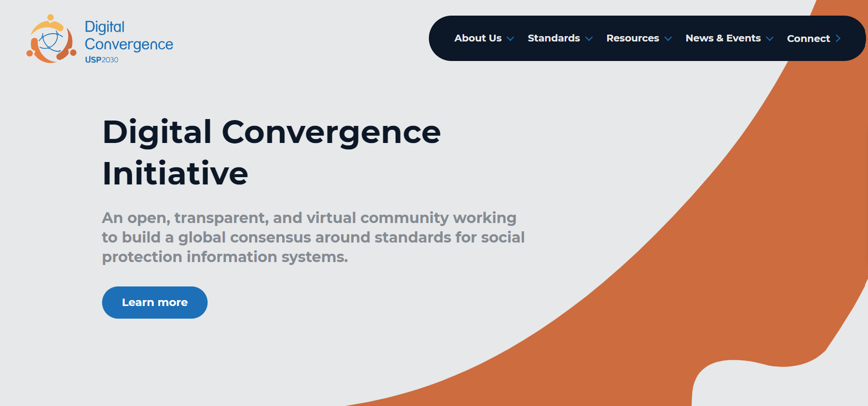Go to the Connect page
The width and height of the screenshot is (868, 406).
pos(808,38)
